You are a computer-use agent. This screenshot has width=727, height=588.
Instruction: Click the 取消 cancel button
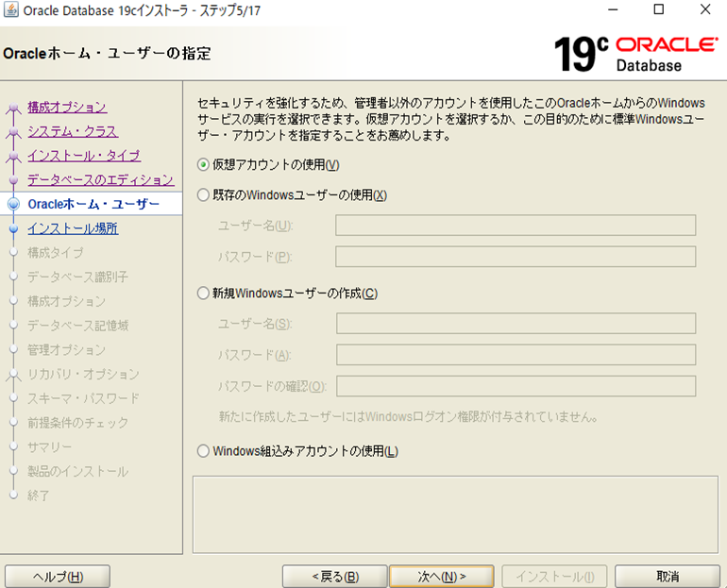pos(668,576)
